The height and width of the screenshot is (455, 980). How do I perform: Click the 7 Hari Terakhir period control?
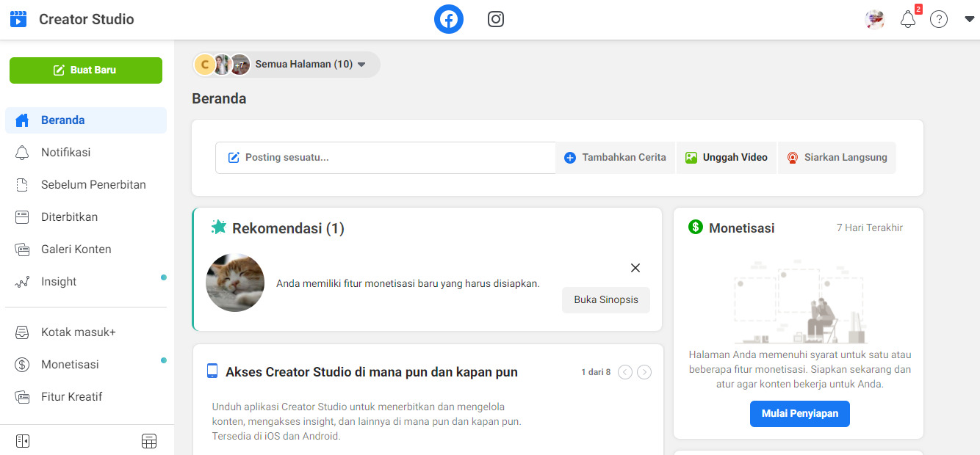[869, 227]
